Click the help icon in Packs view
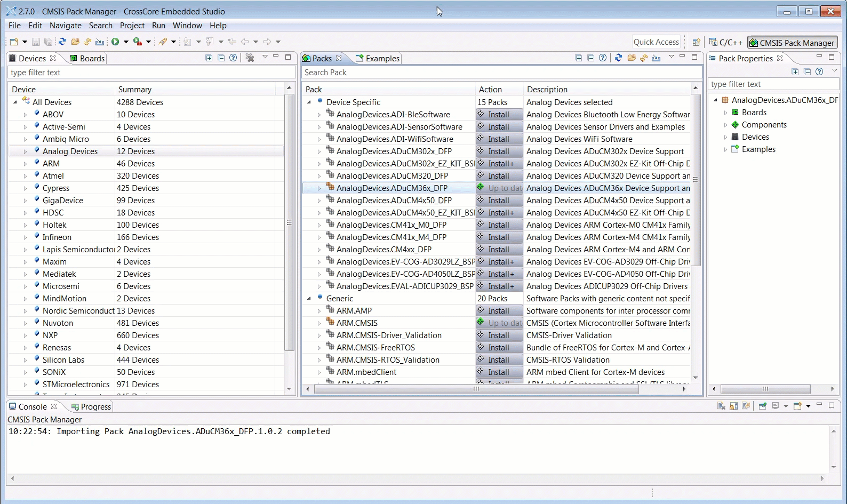 coord(603,58)
